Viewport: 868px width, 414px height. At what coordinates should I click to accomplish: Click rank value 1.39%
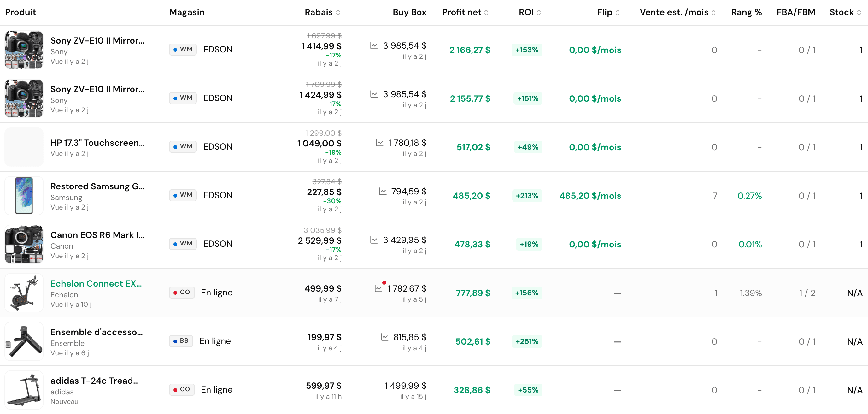(751, 293)
